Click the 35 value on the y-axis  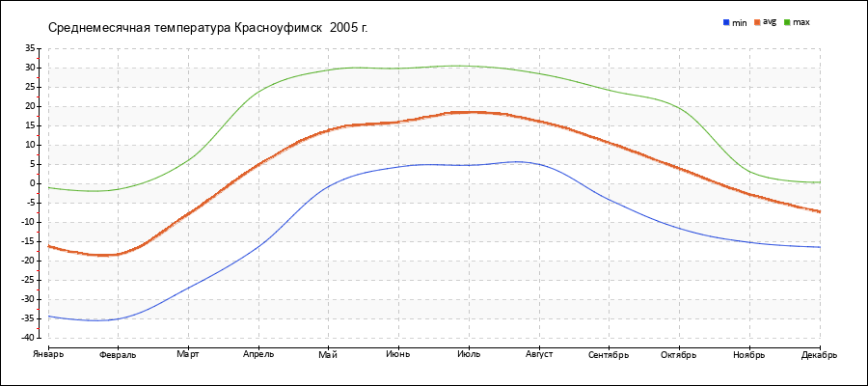(29, 48)
